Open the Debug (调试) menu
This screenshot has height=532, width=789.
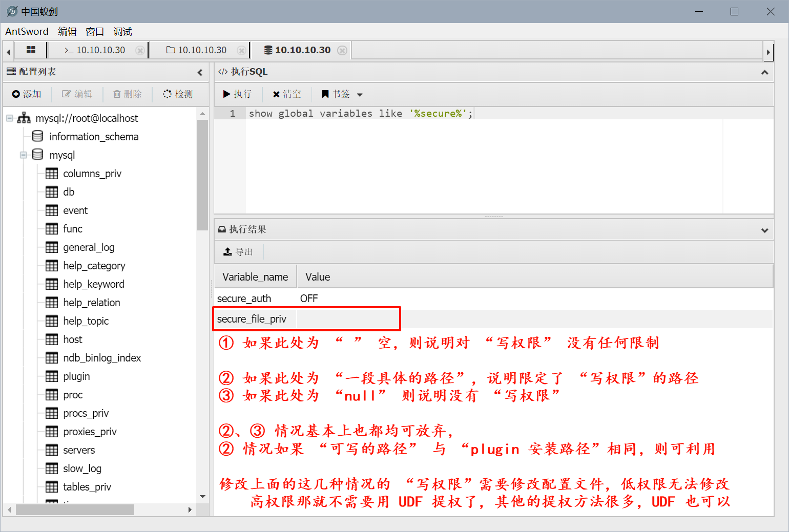point(122,31)
